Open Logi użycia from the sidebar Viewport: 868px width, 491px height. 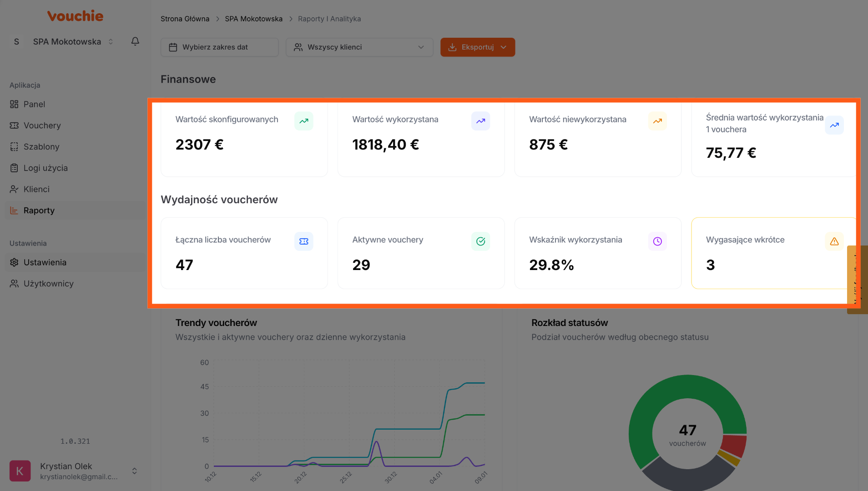click(45, 168)
